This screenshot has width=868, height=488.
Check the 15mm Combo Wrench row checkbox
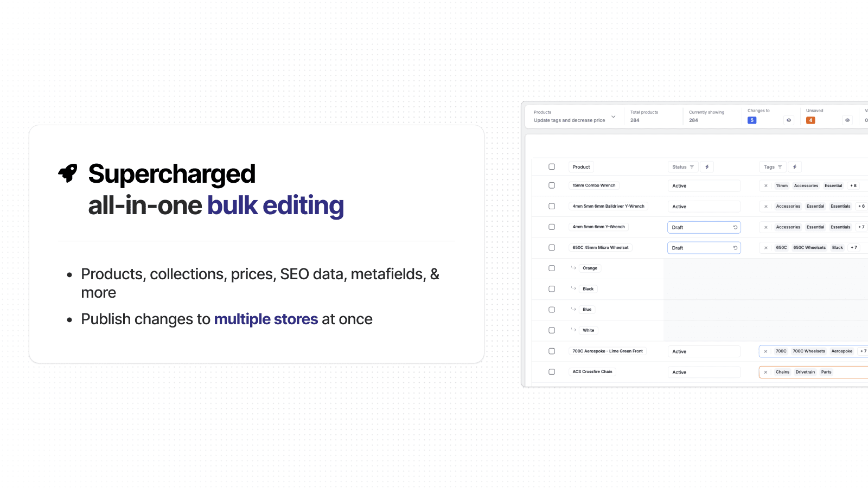pyautogui.click(x=552, y=185)
